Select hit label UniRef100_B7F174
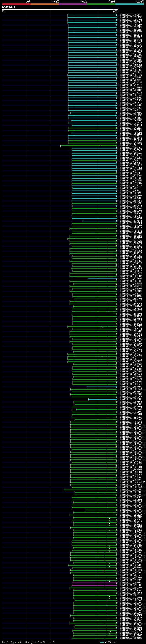This screenshot has width=146, height=644. pos(131,221)
